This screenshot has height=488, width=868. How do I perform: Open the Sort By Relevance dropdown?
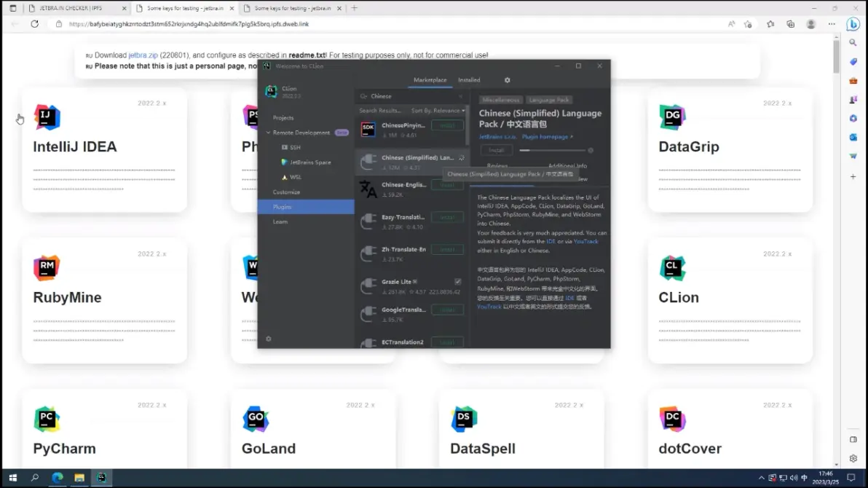(x=438, y=110)
